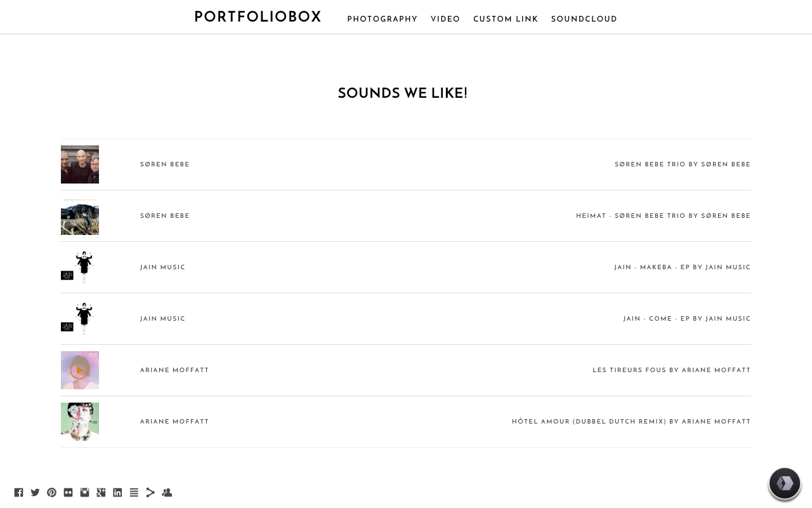Screen dimensions: 812x508
Task: Open the Twitter bird icon
Action: coord(35,493)
